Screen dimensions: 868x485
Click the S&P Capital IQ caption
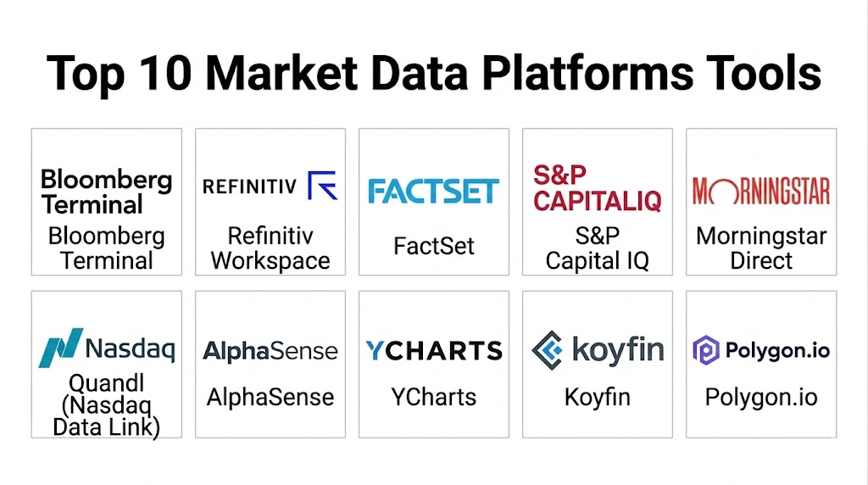point(597,248)
